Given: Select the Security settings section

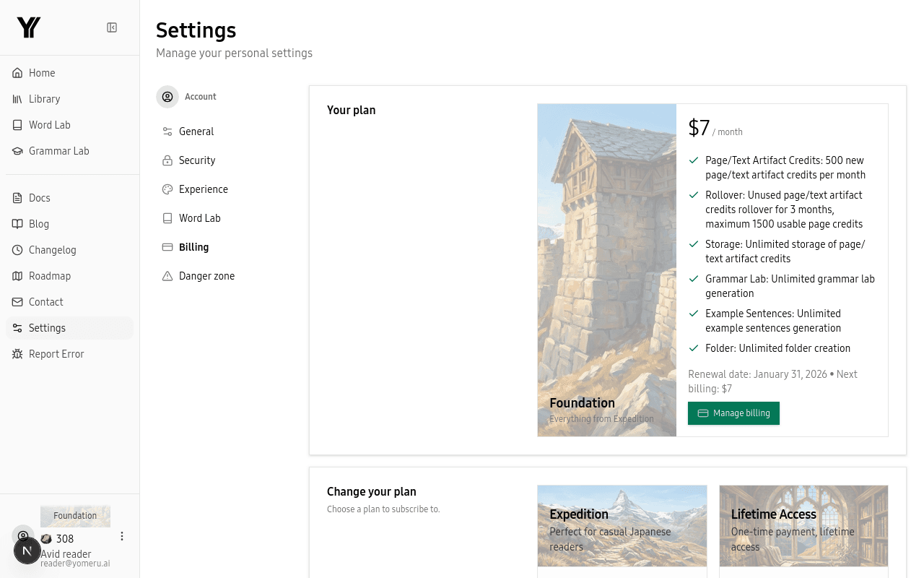Looking at the screenshot, I should (x=196, y=160).
